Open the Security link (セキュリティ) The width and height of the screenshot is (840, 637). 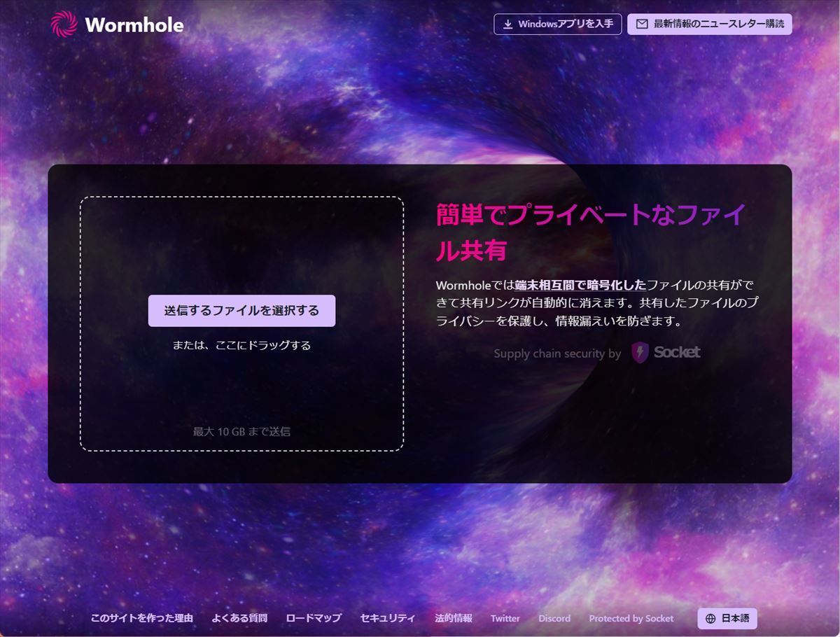point(388,618)
